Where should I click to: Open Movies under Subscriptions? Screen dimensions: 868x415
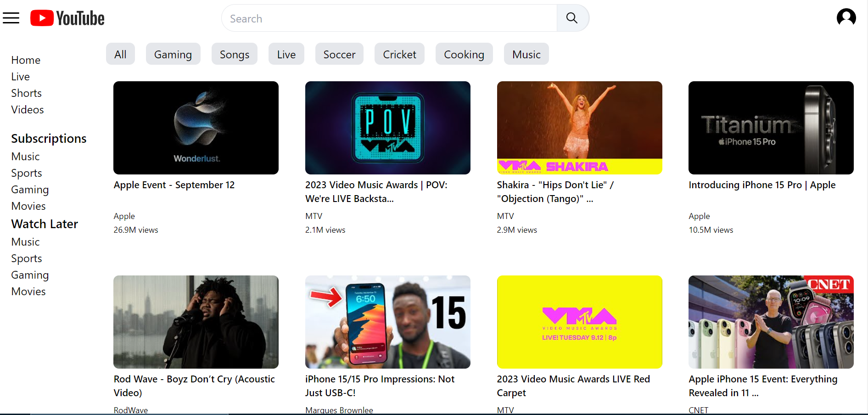pyautogui.click(x=28, y=206)
